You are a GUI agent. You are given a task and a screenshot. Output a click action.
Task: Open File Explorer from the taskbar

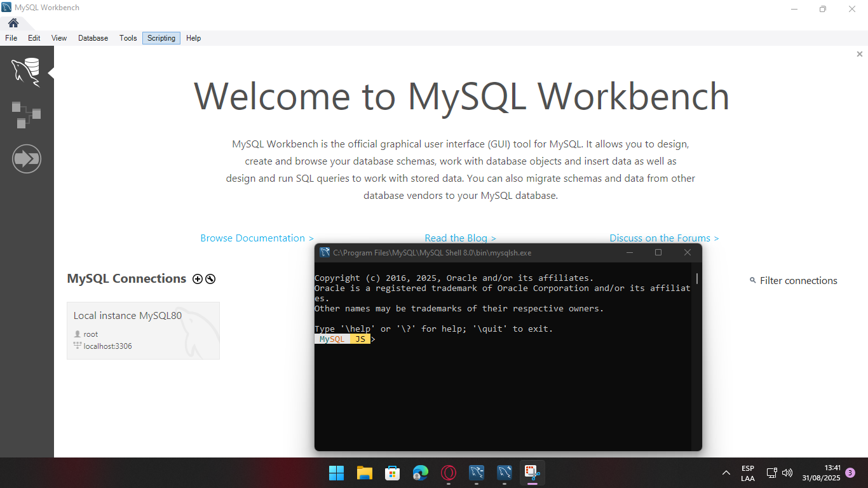[x=364, y=473]
